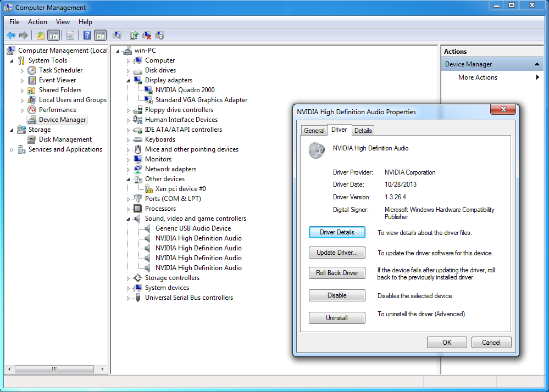Click the left pane scroll right arrow
This screenshot has height=392, width=549.
click(x=102, y=369)
